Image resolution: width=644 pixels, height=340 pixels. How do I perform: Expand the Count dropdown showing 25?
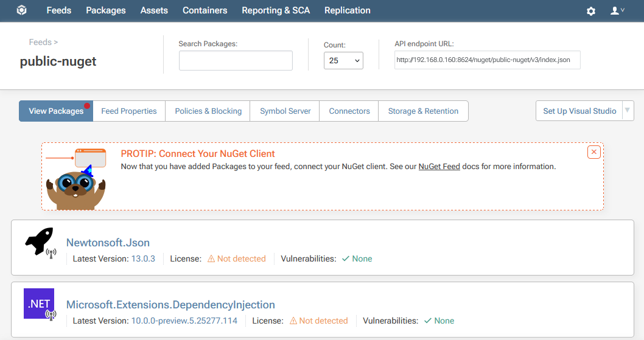343,61
